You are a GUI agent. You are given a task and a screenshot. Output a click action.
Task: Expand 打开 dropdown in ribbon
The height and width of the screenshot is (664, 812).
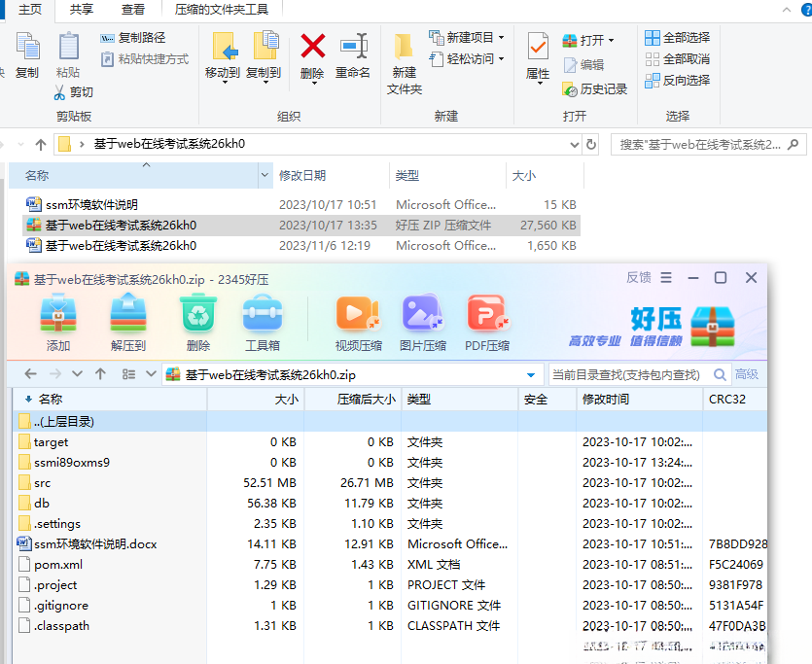[x=612, y=41]
